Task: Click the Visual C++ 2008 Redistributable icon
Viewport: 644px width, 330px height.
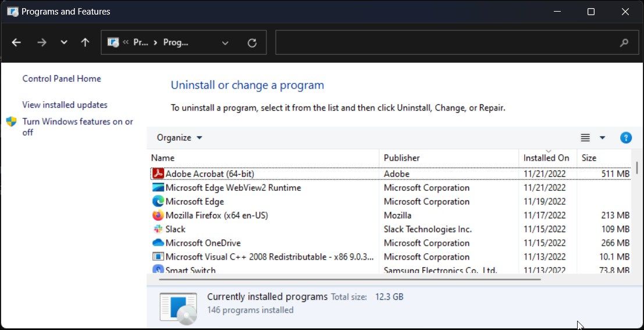Action: (x=158, y=257)
